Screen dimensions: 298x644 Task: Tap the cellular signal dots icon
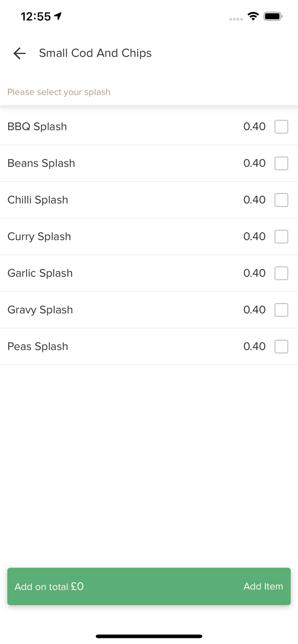tap(236, 19)
